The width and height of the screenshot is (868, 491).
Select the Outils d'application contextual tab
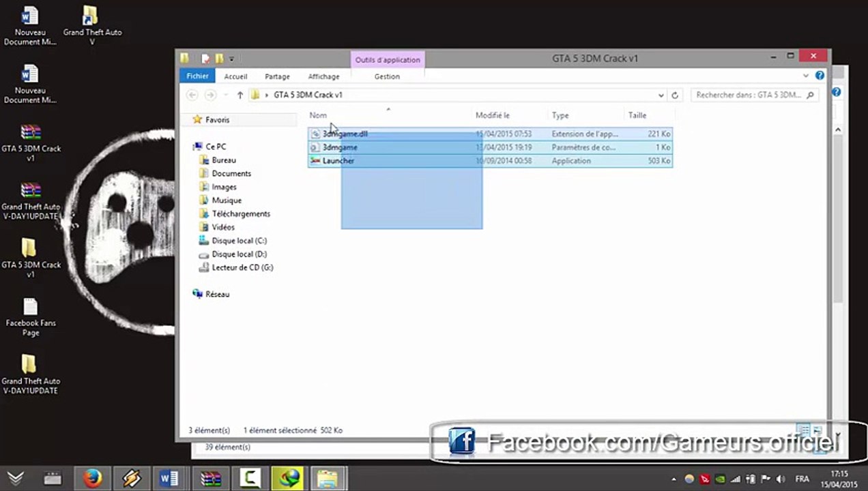(388, 60)
